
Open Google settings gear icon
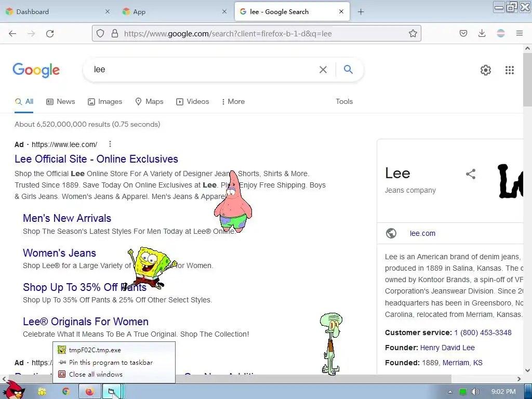click(486, 70)
